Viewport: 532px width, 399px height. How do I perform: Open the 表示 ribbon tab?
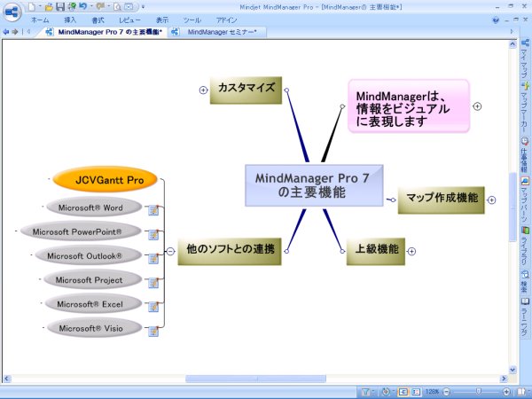(162, 20)
